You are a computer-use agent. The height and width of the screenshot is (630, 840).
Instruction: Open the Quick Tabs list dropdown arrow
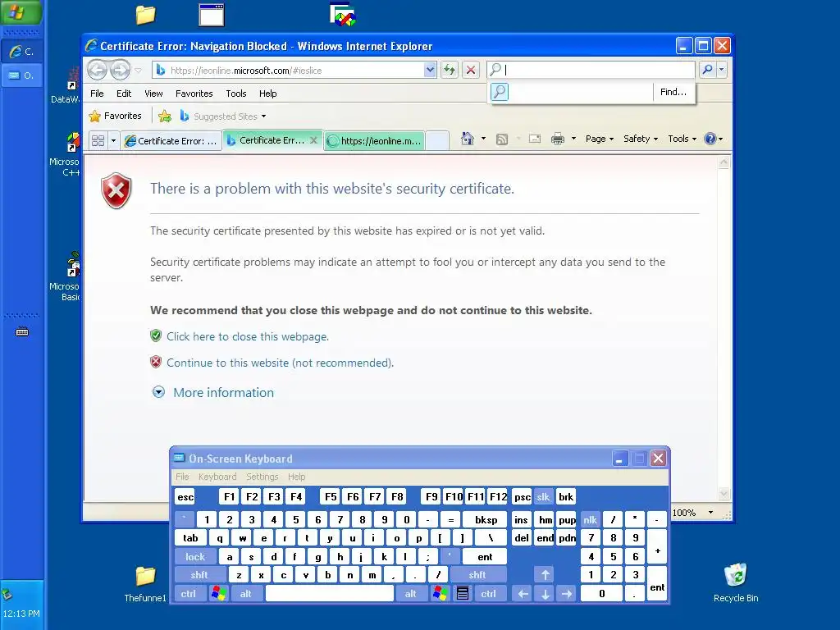click(x=113, y=140)
